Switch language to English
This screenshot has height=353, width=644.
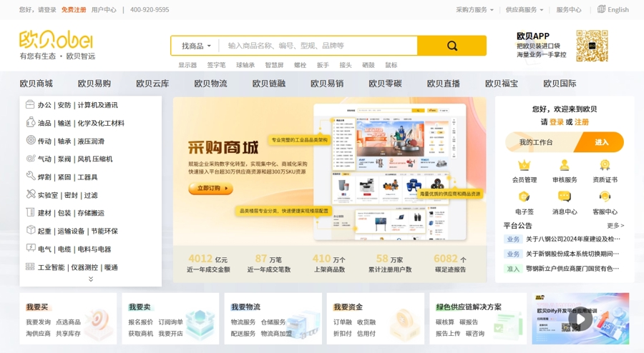tap(618, 9)
